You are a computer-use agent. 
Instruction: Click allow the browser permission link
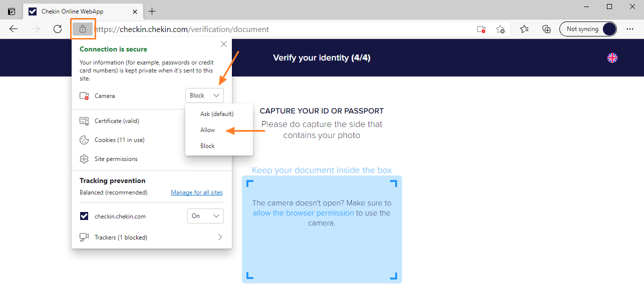303,213
